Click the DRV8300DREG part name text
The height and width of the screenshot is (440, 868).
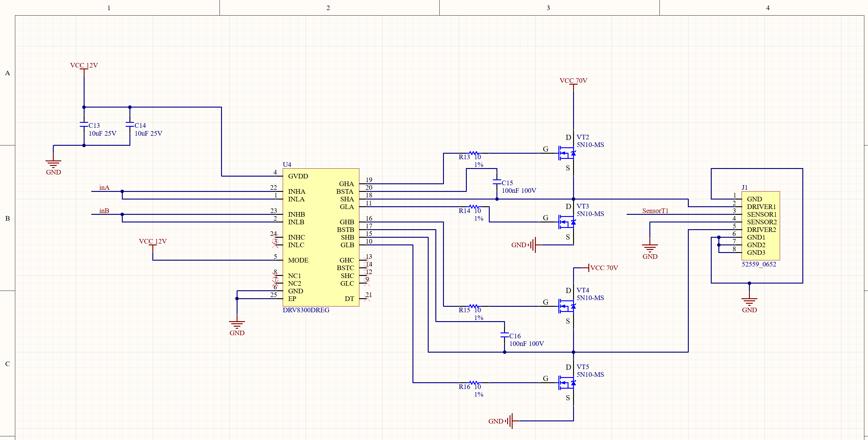[x=306, y=310]
